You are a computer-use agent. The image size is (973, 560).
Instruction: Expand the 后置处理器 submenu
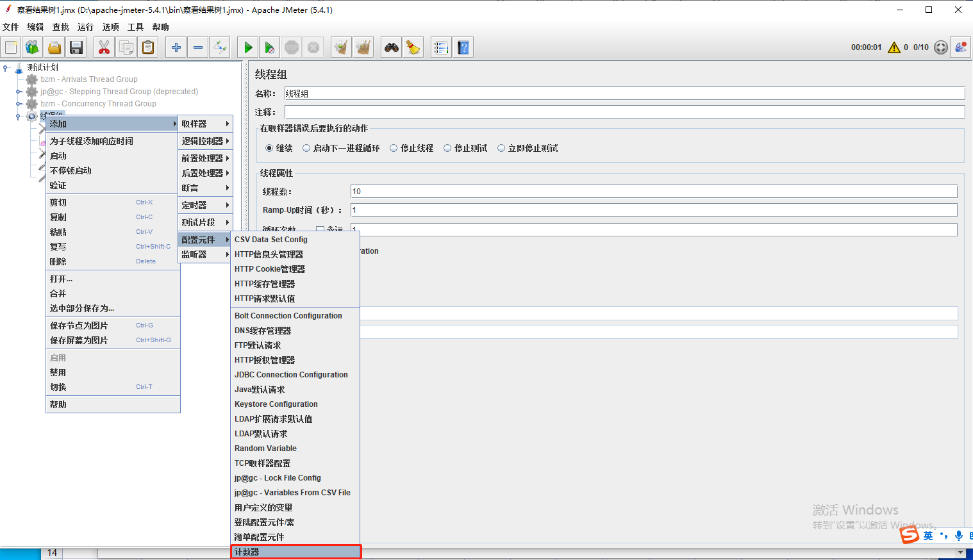[205, 173]
